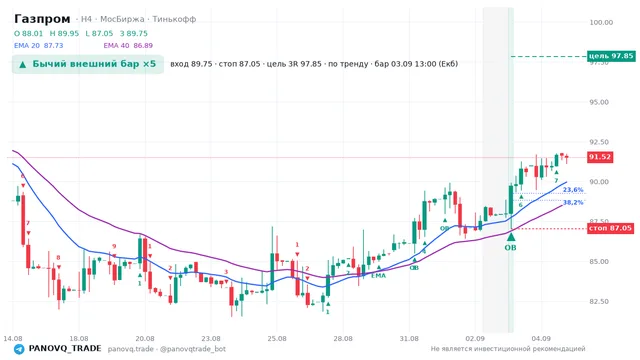Viewport: 640px width, 360px height.
Task: Open the @panovqtrade_bot link
Action: (193, 349)
